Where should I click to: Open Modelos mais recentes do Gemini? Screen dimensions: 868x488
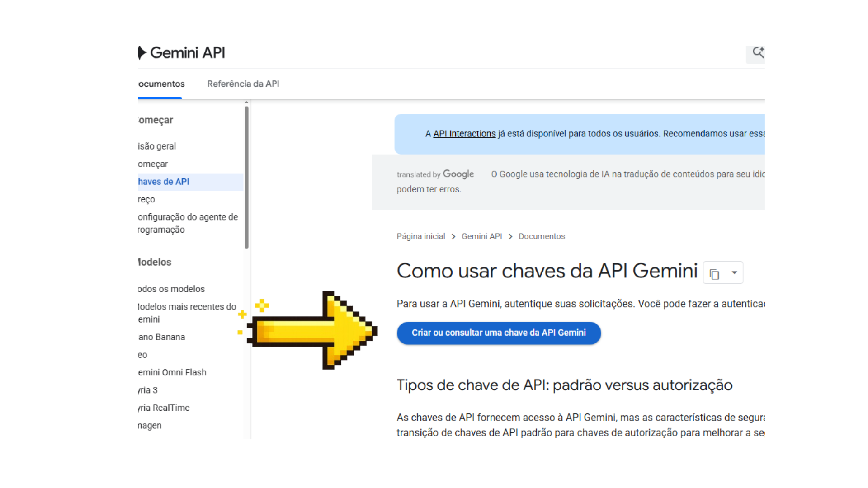(187, 313)
